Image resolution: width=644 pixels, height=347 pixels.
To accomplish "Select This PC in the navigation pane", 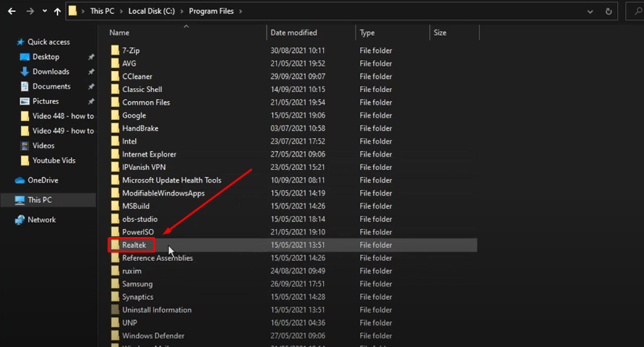I will click(x=40, y=200).
